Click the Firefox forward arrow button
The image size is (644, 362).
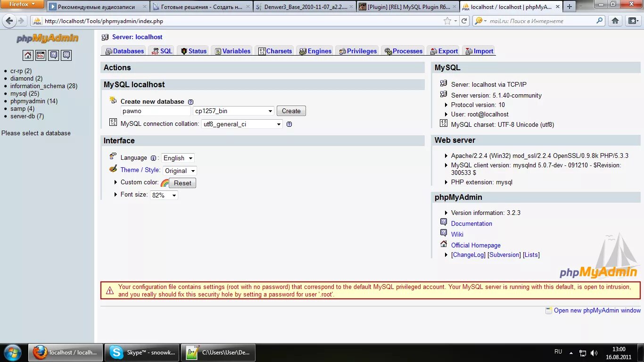21,21
